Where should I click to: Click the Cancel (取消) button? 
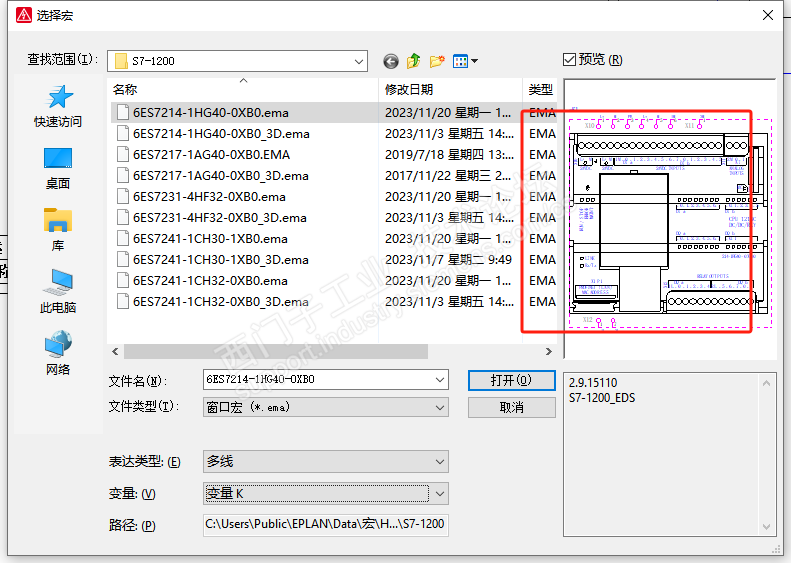[x=512, y=408]
